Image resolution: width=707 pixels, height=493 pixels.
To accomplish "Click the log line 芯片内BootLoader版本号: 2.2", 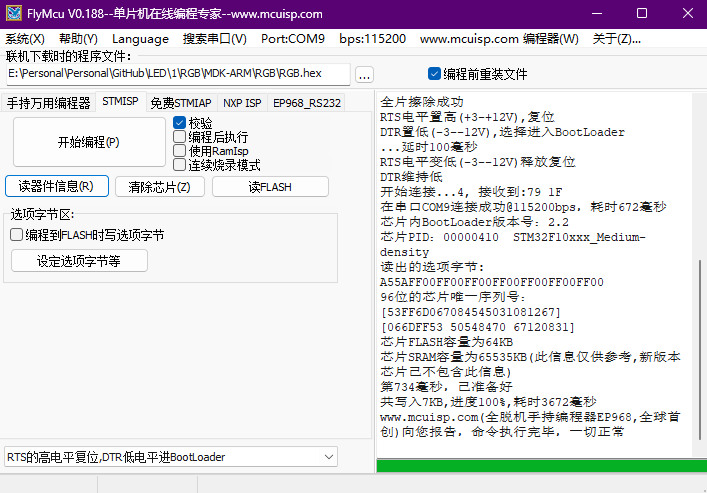I will tap(474, 222).
